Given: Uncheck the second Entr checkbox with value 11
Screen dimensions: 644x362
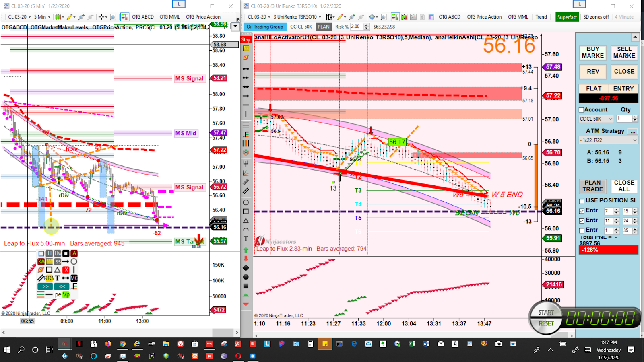Looking at the screenshot, I should pyautogui.click(x=582, y=221).
